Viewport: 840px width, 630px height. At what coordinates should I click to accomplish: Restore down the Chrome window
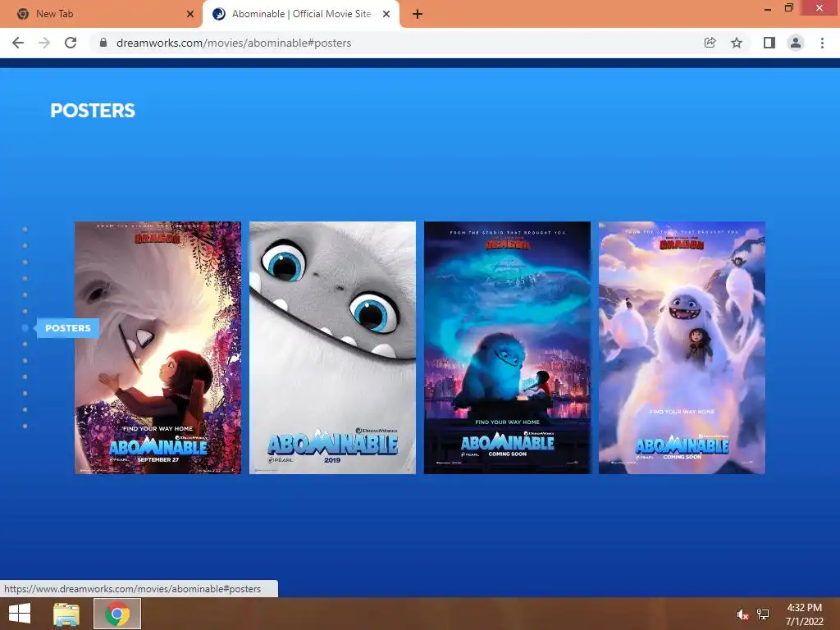(x=788, y=8)
